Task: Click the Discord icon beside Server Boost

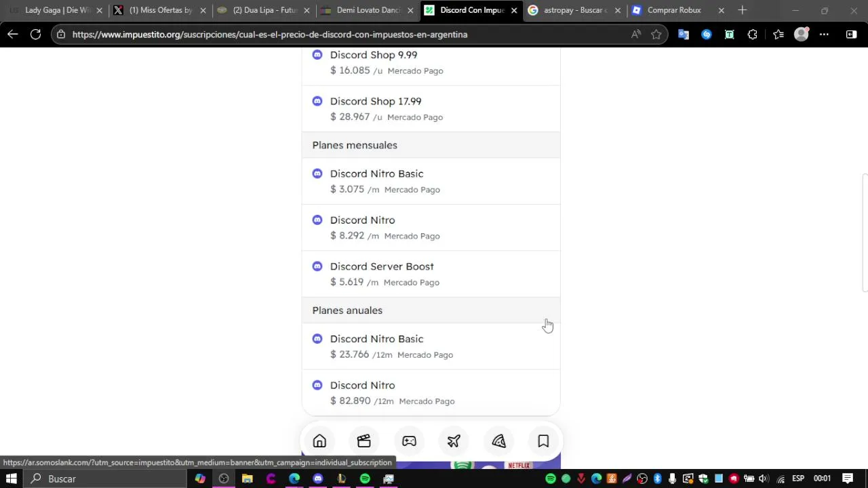Action: pyautogui.click(x=317, y=266)
